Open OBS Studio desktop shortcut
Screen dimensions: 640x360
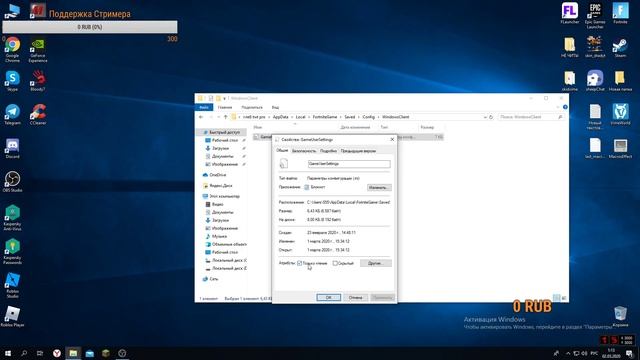pyautogui.click(x=12, y=182)
